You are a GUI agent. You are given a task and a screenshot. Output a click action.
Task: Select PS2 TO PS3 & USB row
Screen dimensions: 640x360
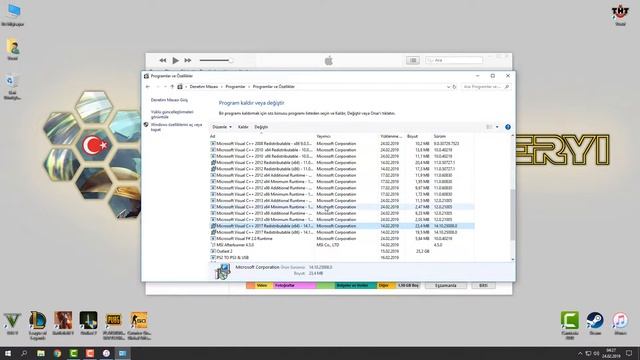(342, 258)
